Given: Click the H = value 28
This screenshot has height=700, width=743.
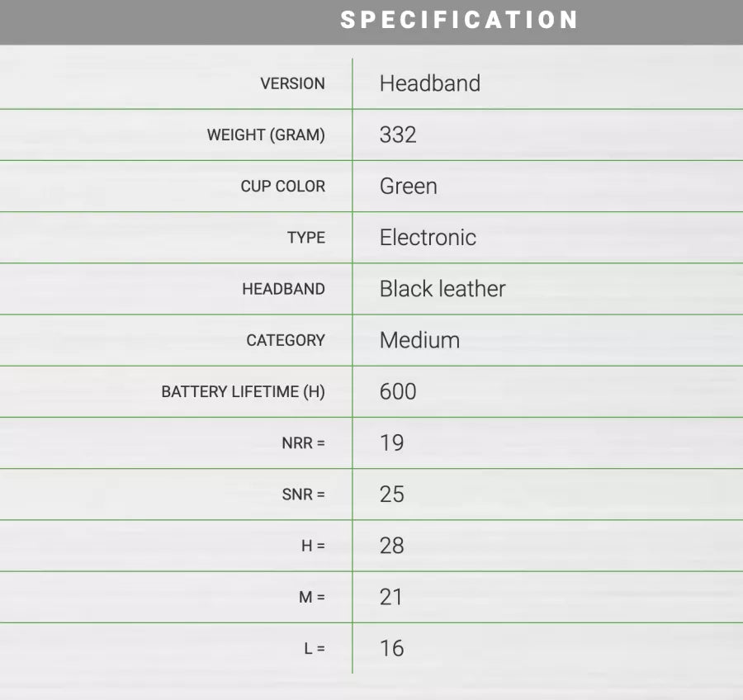Looking at the screenshot, I should point(391,546).
